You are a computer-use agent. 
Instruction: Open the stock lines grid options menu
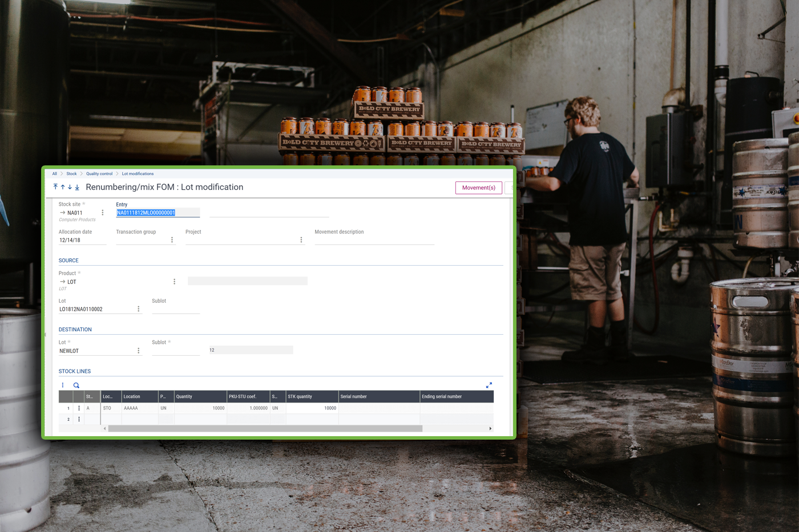[x=63, y=385]
